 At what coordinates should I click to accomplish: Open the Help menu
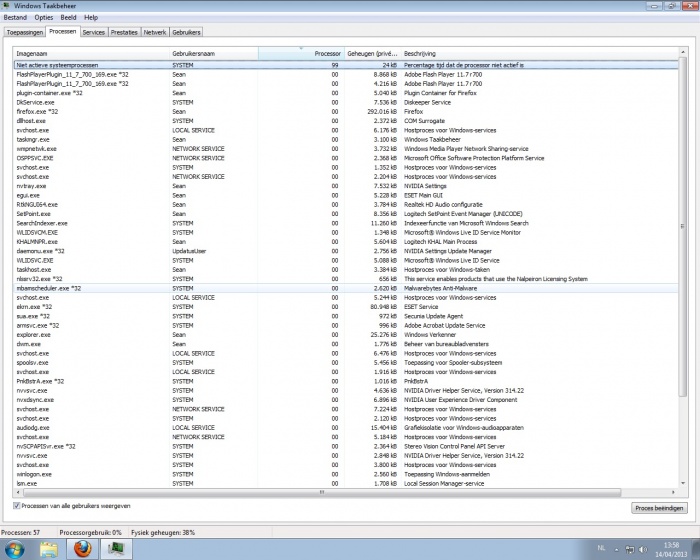91,17
